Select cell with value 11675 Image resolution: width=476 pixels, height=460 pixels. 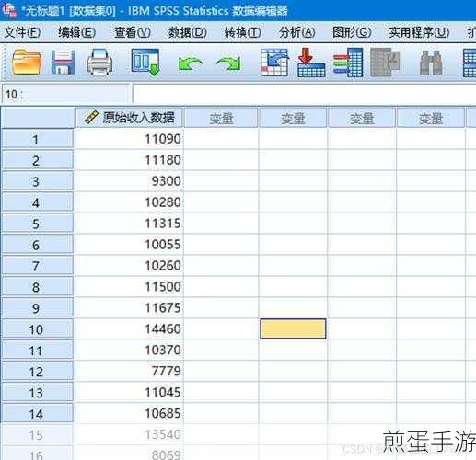coord(129,308)
